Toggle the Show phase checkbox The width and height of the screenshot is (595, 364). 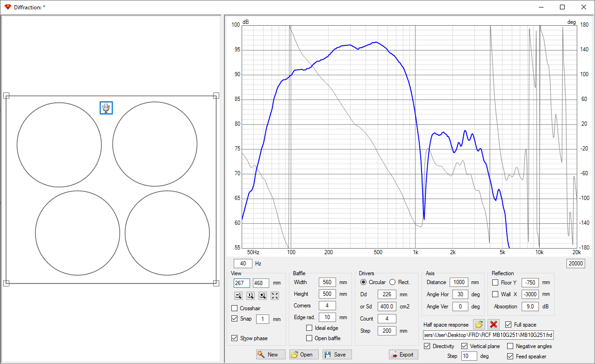click(x=235, y=338)
